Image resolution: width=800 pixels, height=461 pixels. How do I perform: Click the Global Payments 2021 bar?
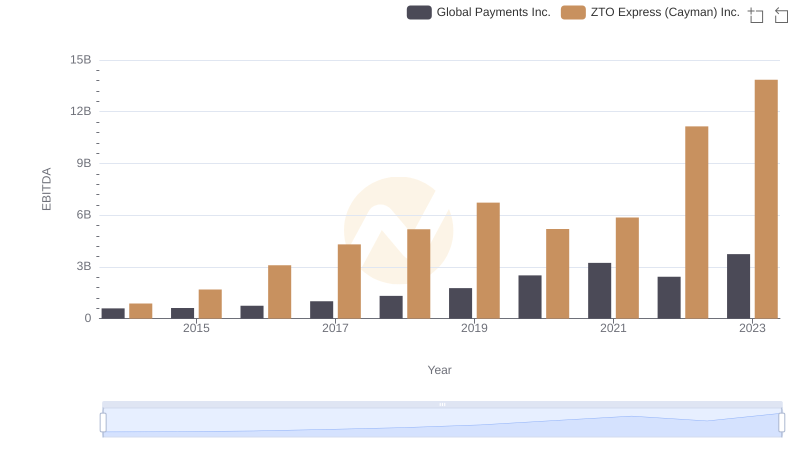point(599,291)
